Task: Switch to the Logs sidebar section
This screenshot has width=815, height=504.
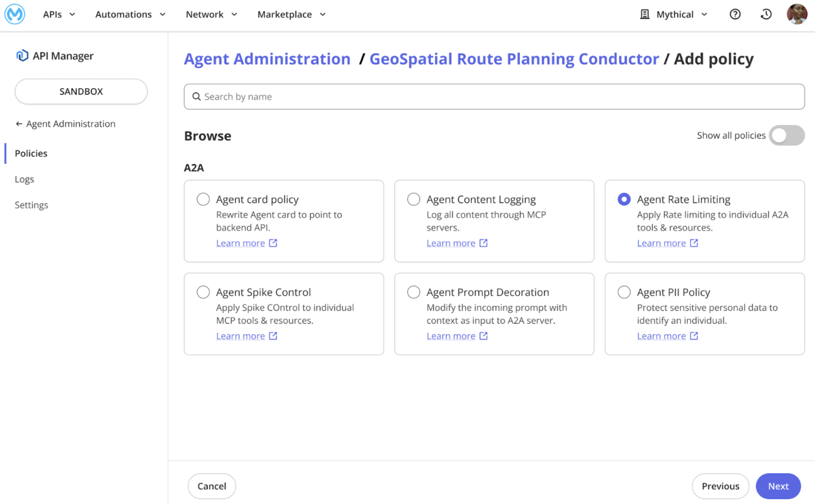Action: [24, 179]
